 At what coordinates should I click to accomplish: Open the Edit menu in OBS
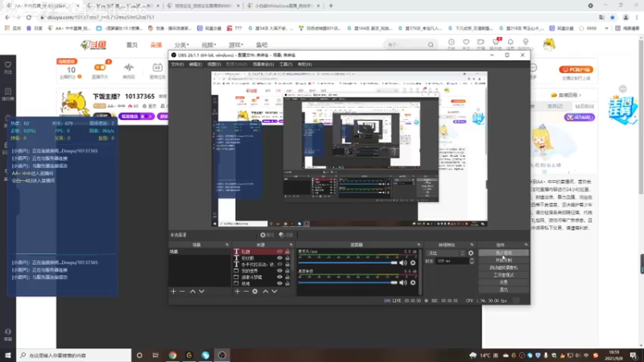click(x=195, y=64)
